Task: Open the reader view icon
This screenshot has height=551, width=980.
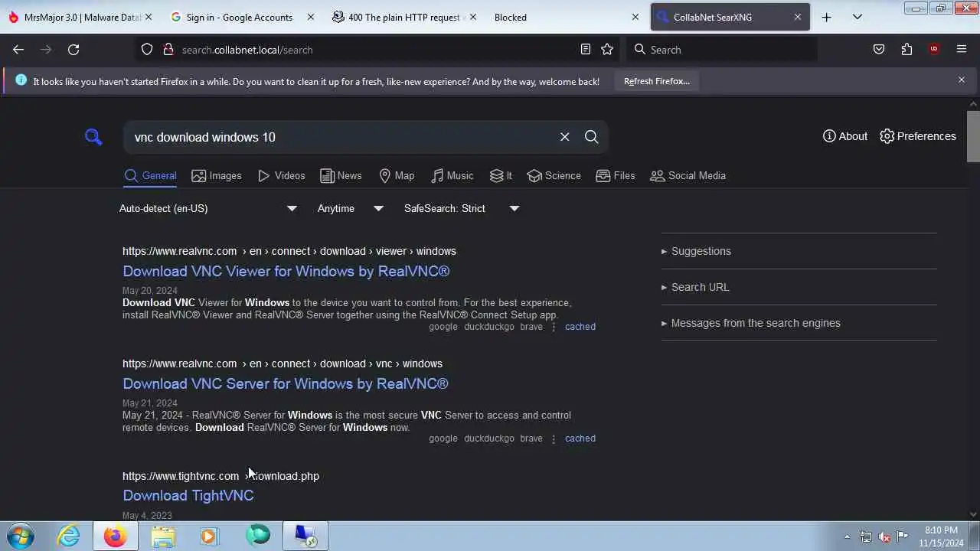Action: tap(586, 50)
